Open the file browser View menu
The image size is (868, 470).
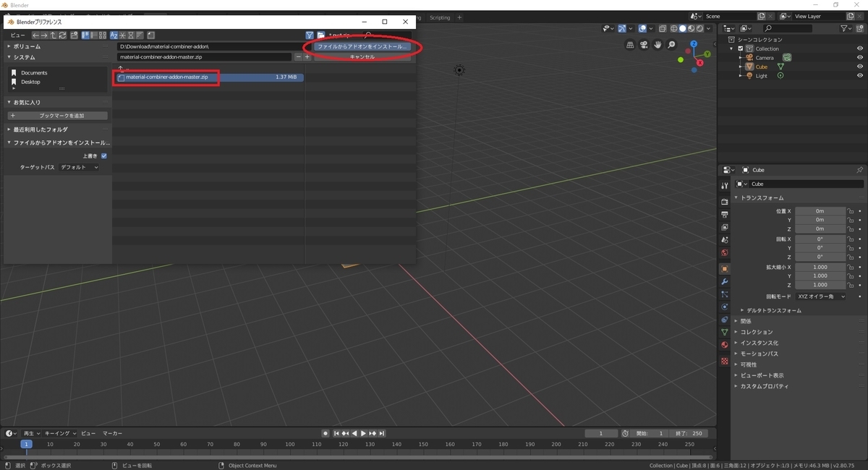[17, 35]
